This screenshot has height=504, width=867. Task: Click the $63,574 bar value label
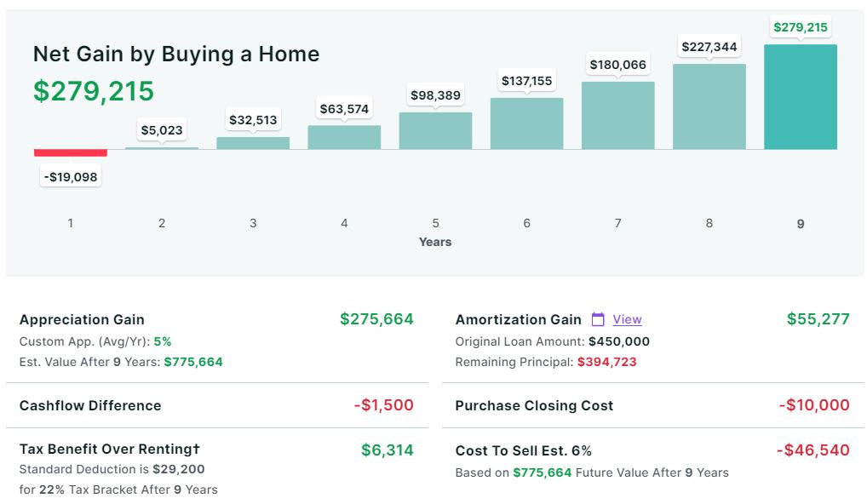(x=344, y=109)
